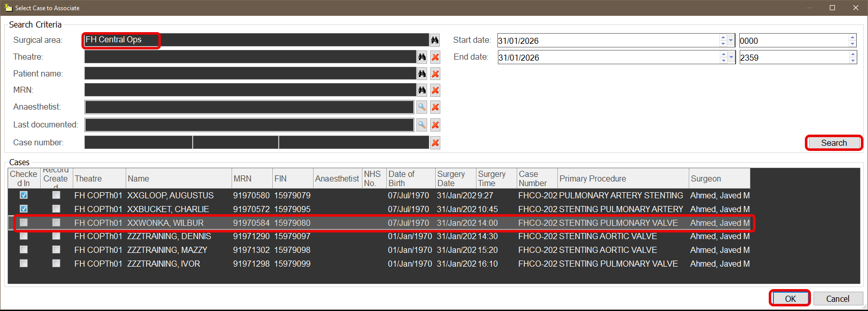Image resolution: width=868 pixels, height=311 pixels.
Task: Click magnifier icon for Anaesthetist lookup
Action: point(422,107)
